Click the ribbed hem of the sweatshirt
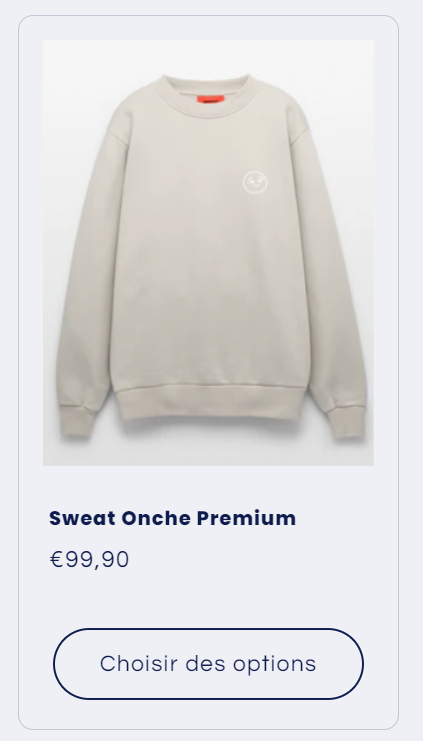This screenshot has width=423, height=741. [x=210, y=403]
